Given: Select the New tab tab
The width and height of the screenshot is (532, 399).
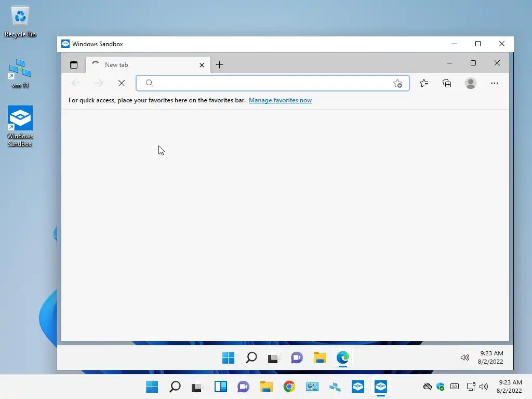Looking at the screenshot, I should pos(148,65).
